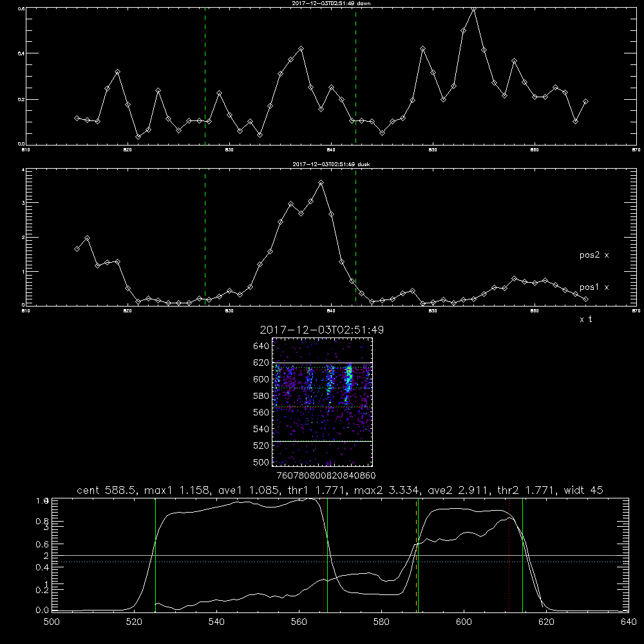Click heatmap y-axis label 600
This screenshot has height=644, width=644.
tap(261, 379)
